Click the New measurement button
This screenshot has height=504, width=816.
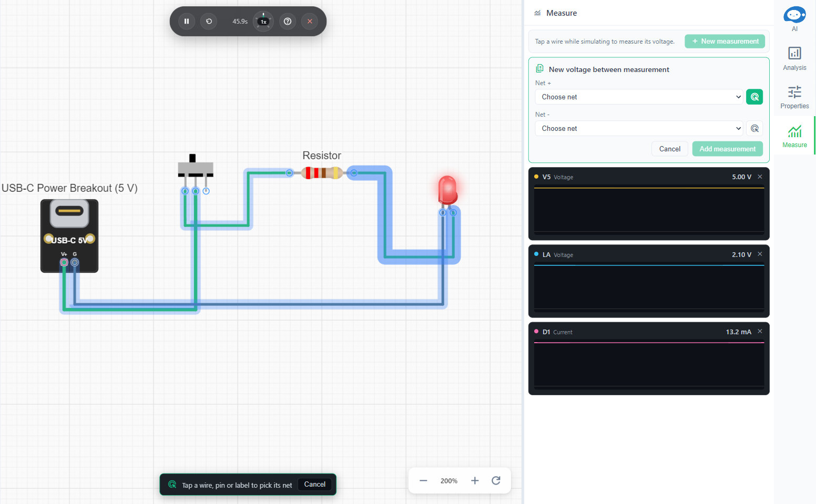[725, 42]
